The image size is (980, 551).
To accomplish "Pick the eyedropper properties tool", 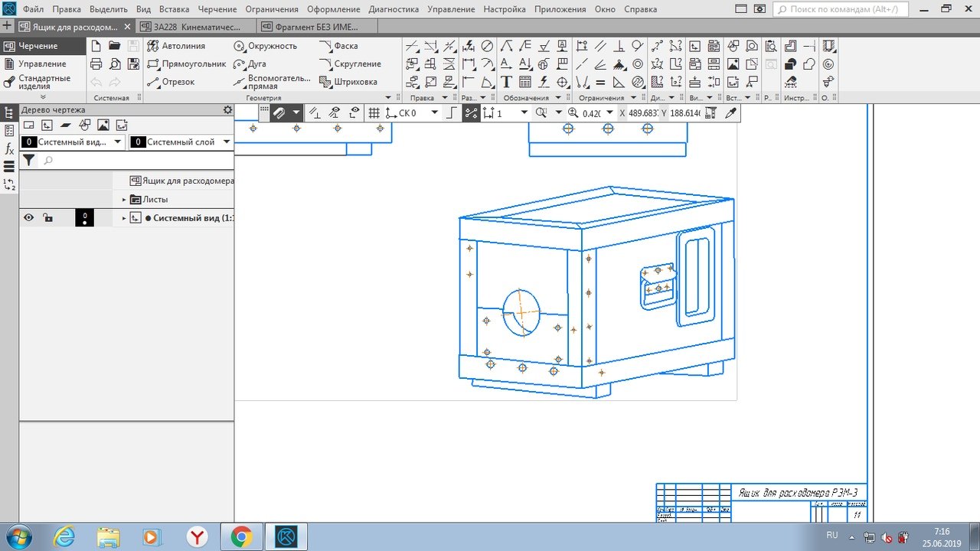I will point(730,113).
